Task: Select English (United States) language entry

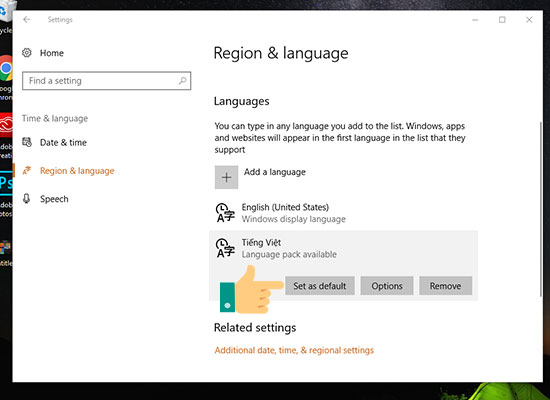Action: point(343,213)
